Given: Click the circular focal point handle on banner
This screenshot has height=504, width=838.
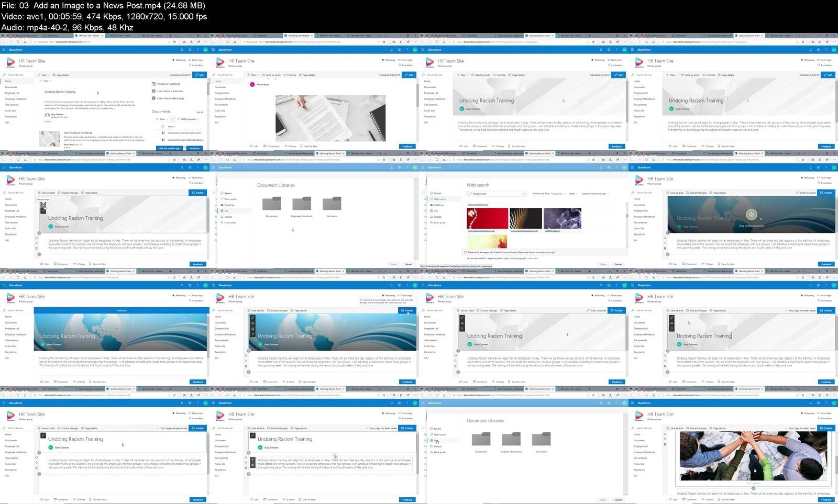Looking at the screenshot, I should 751,214.
